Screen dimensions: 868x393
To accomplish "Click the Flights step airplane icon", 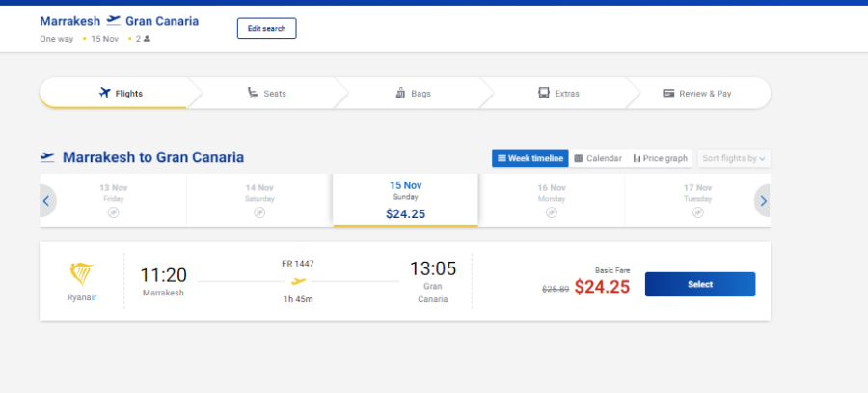I will click(105, 93).
